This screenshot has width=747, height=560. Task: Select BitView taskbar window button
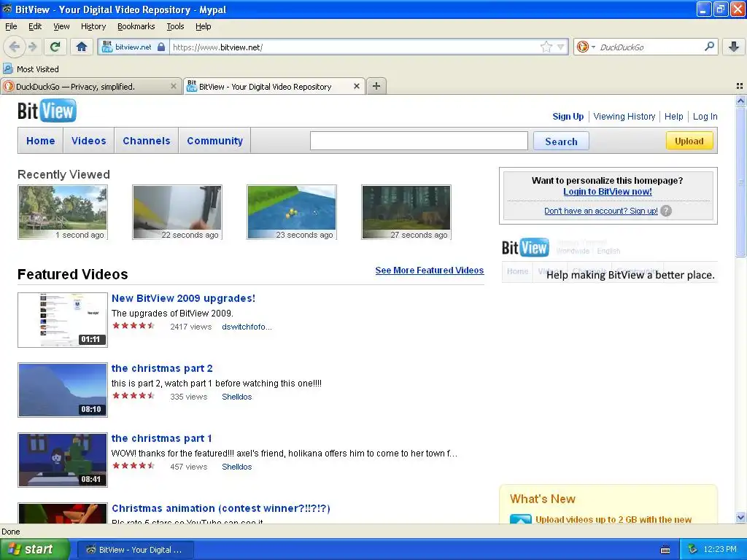click(x=135, y=550)
